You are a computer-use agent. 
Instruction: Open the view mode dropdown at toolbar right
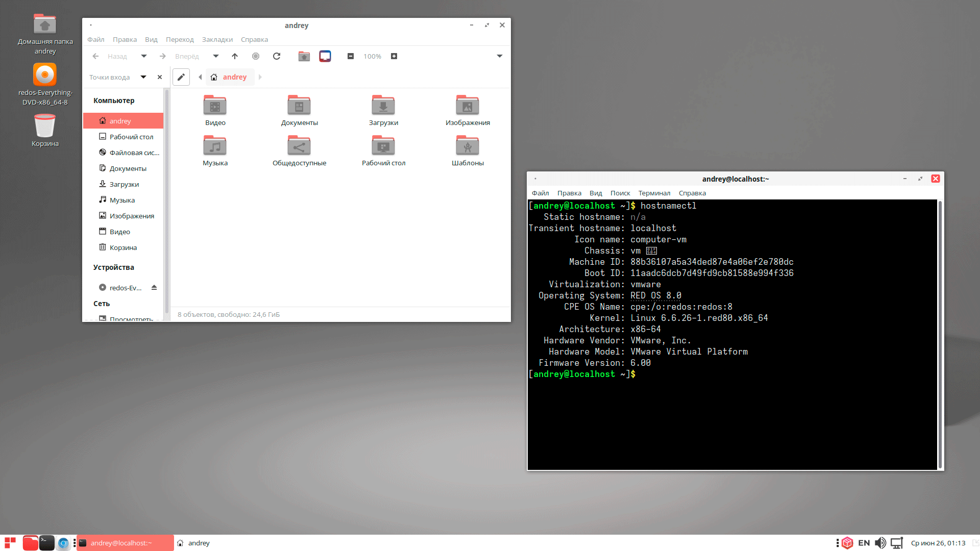pos(500,56)
